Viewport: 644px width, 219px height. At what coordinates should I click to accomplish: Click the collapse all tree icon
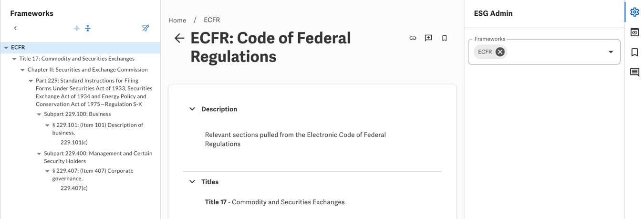pos(88,28)
